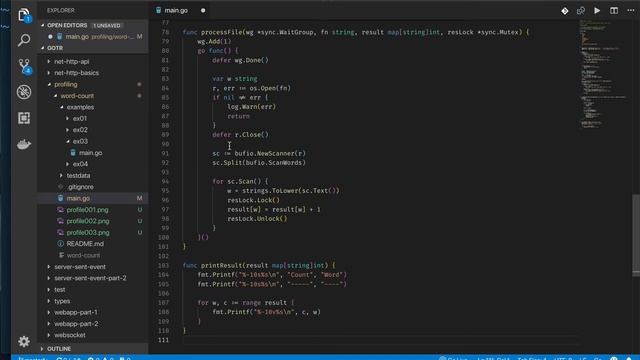Click the 1 UNSAVED badge
This screenshot has width=640, height=360.
tap(107, 25)
